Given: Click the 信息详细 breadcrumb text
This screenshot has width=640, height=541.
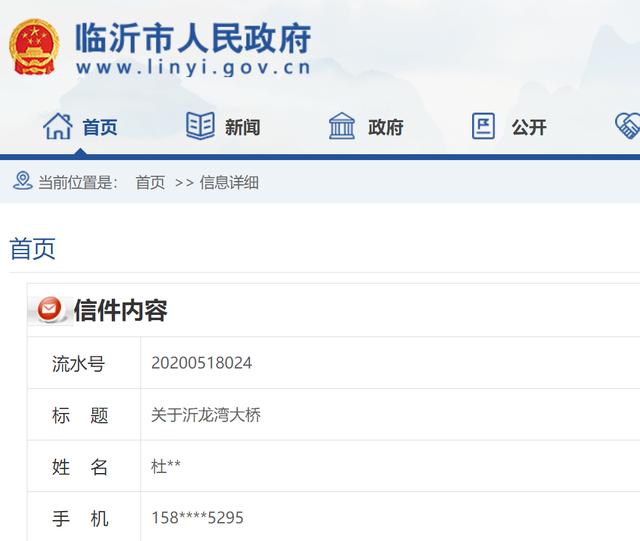Looking at the screenshot, I should (x=229, y=183).
